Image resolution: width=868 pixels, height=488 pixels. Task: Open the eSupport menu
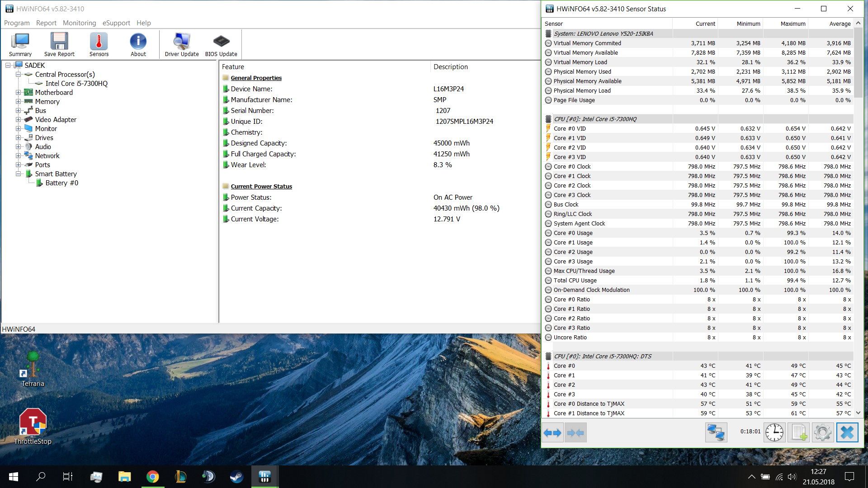pos(116,23)
